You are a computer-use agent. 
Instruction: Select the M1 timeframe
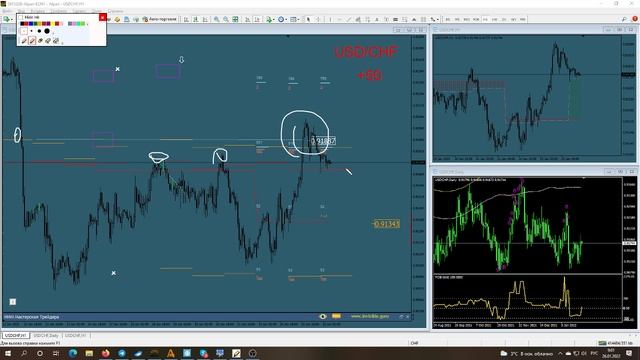[448, 19]
